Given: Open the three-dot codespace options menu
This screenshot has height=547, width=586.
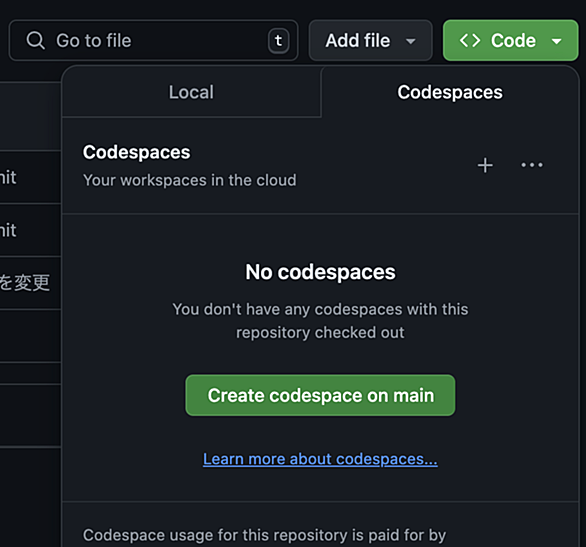Looking at the screenshot, I should (532, 165).
